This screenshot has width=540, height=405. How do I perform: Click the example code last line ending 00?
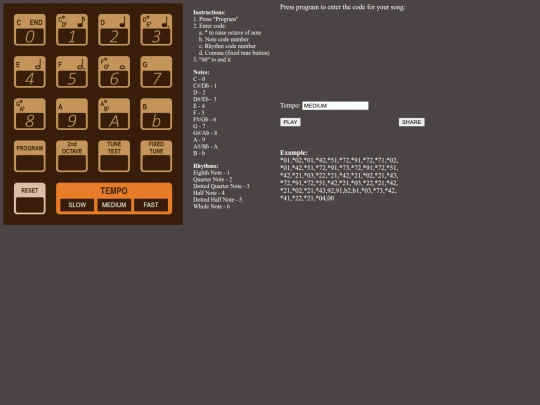[307, 198]
